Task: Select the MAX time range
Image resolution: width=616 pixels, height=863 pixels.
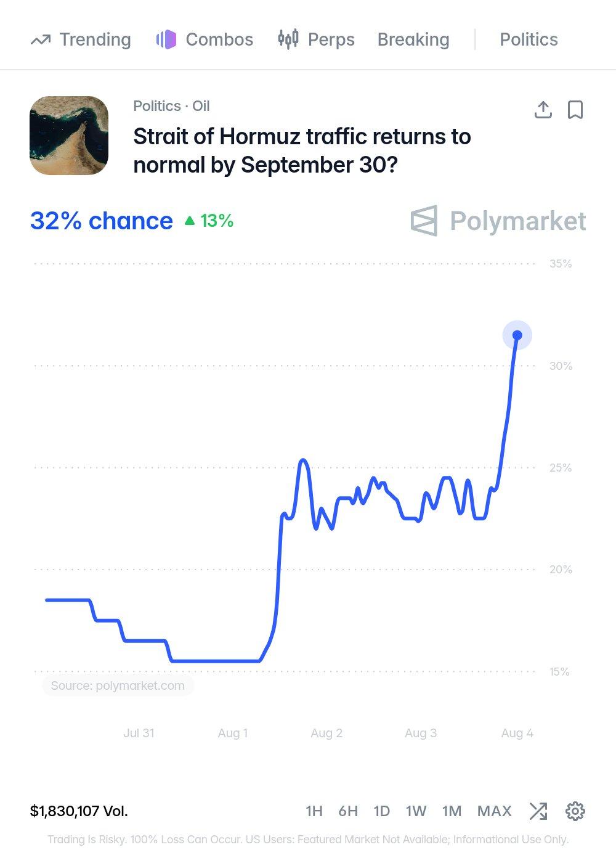Action: (495, 811)
